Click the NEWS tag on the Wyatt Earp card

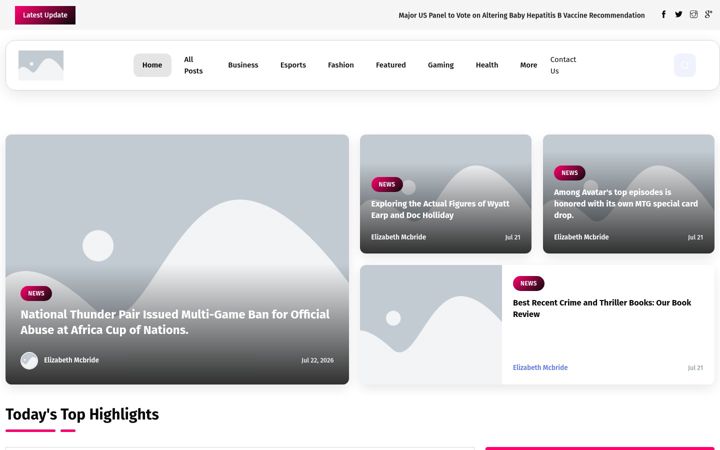click(x=387, y=184)
